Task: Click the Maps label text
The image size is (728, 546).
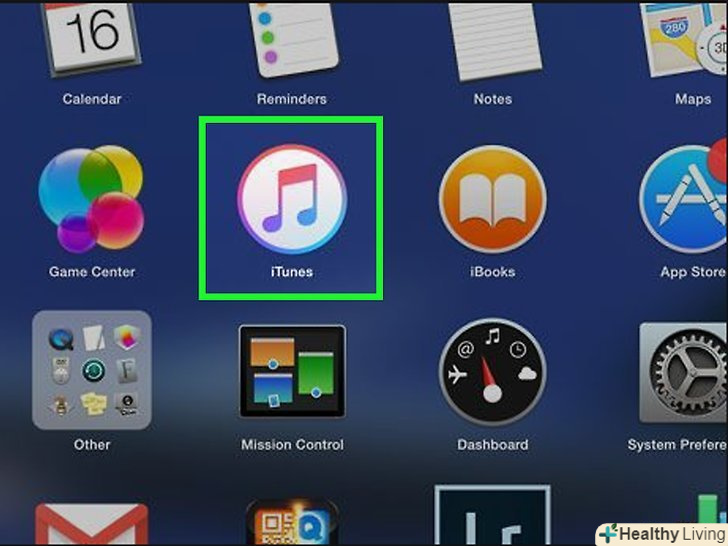Action: (693, 99)
